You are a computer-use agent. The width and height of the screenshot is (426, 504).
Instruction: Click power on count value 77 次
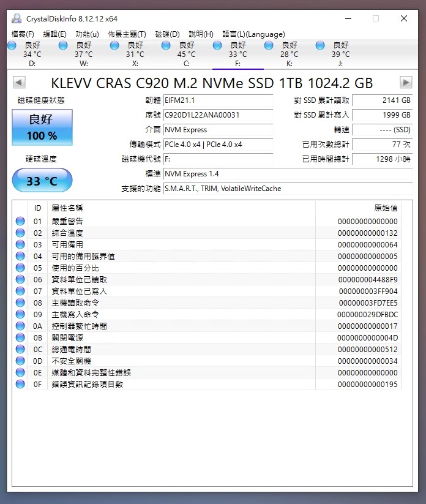[x=383, y=145]
